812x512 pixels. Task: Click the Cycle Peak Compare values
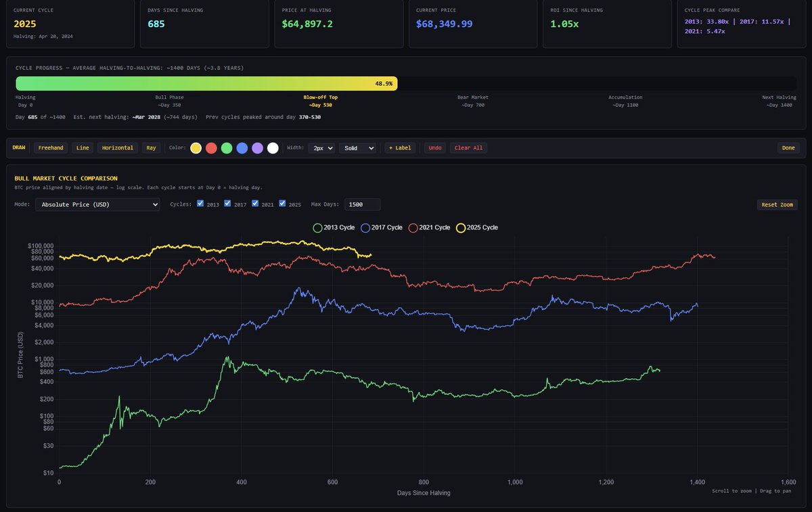(x=738, y=26)
